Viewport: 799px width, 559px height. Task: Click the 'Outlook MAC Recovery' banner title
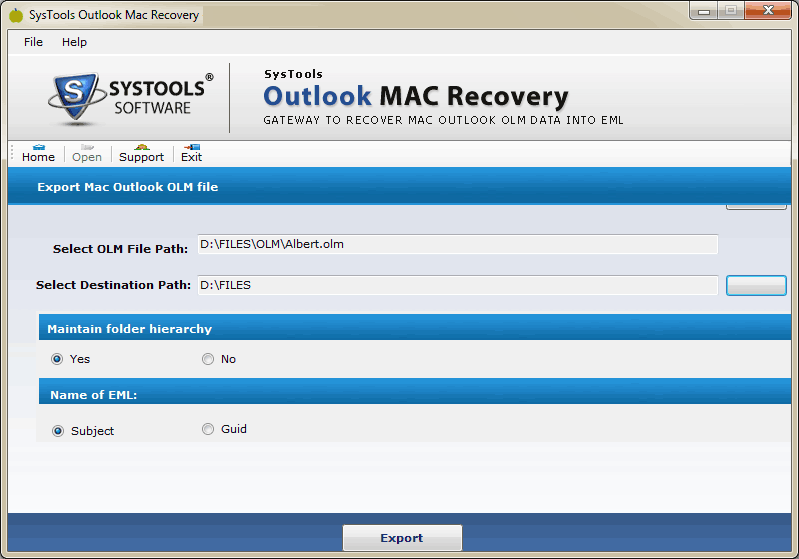[416, 96]
